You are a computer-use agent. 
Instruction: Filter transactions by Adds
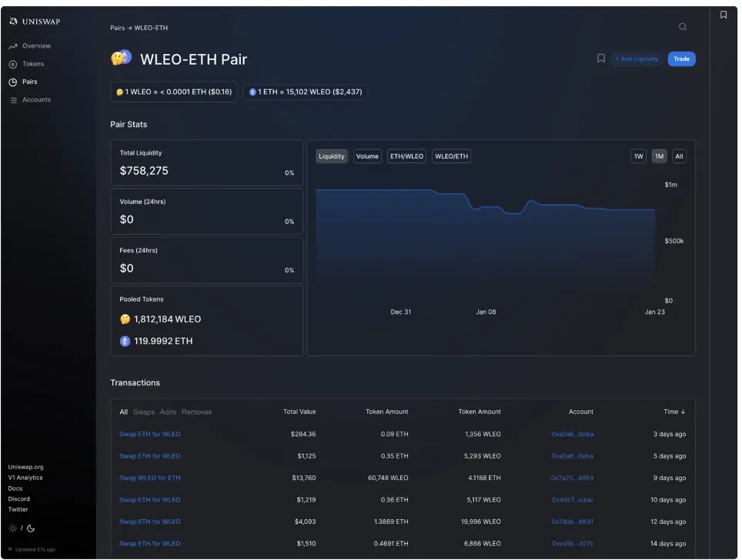[168, 412]
